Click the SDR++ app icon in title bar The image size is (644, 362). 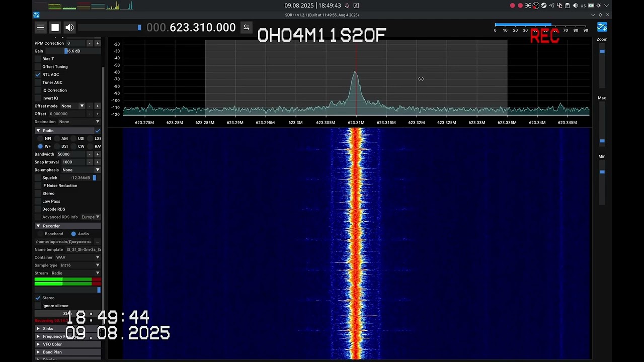36,15
